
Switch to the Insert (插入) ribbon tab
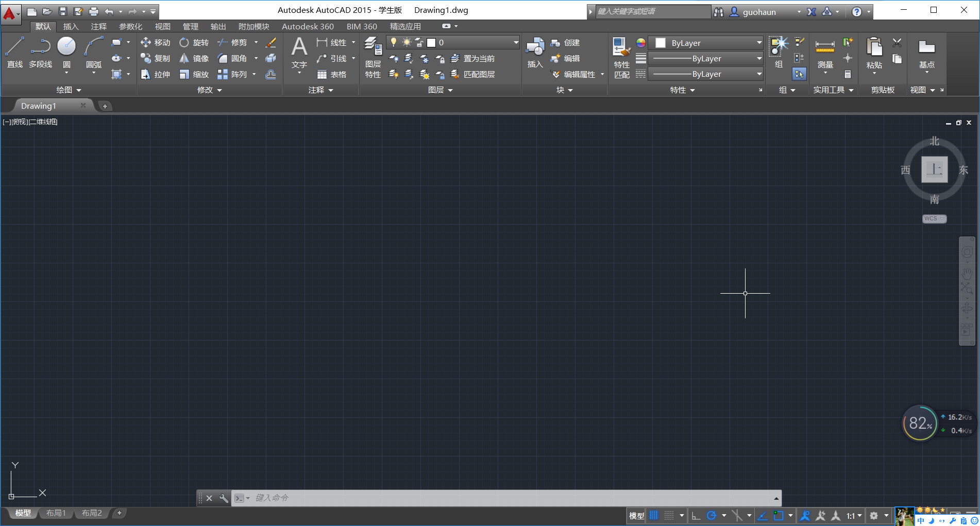(x=71, y=27)
